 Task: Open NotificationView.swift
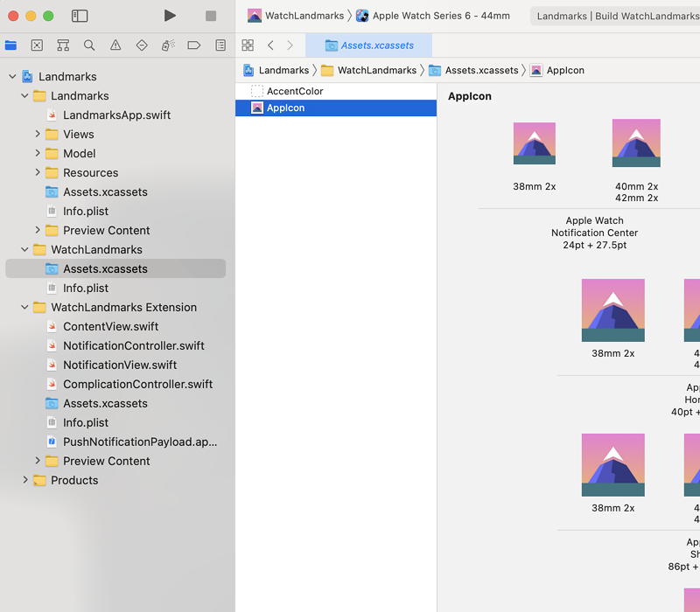[115, 365]
